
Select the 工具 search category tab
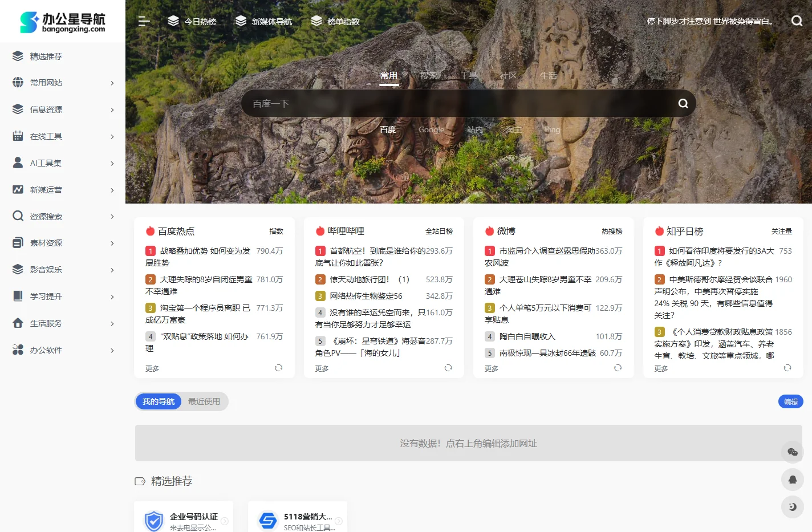[469, 75]
